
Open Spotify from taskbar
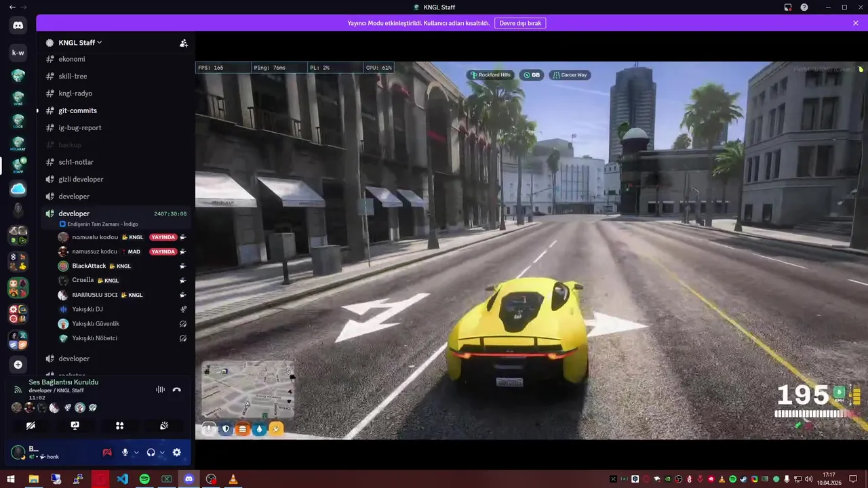[144, 479]
